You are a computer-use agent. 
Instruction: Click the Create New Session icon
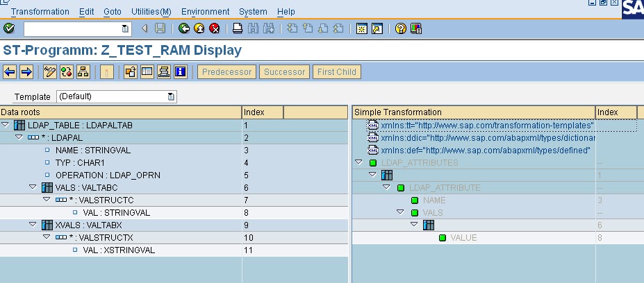click(x=362, y=28)
